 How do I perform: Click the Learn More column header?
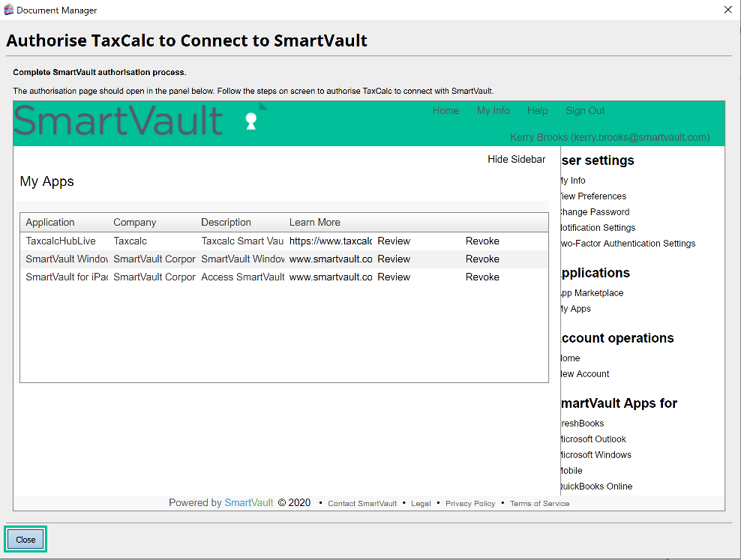tap(315, 223)
